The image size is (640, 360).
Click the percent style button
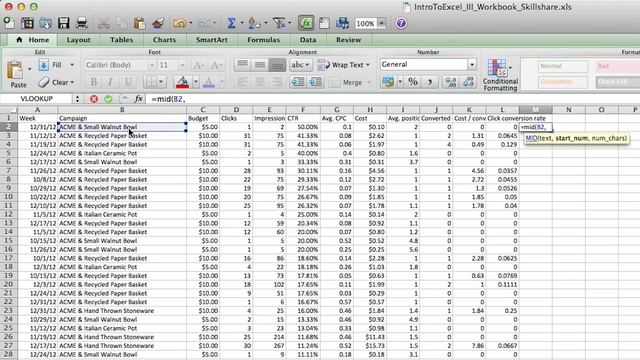tap(413, 82)
